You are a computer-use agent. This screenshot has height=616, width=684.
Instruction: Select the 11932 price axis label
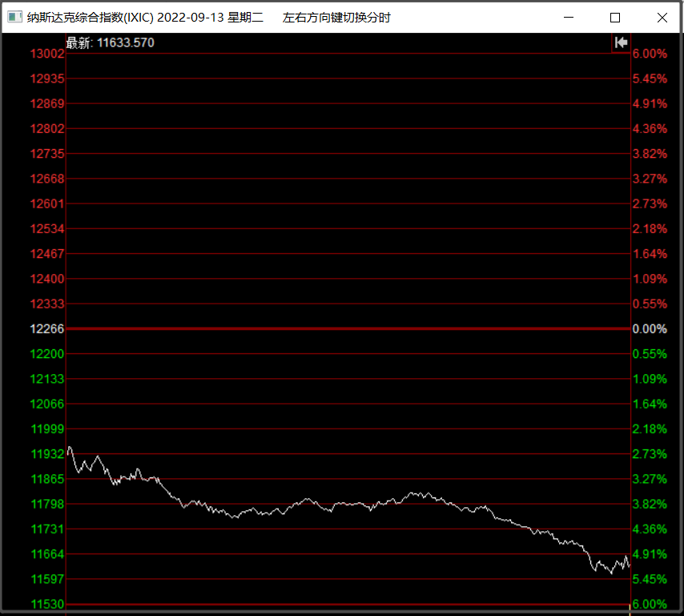[x=47, y=454]
